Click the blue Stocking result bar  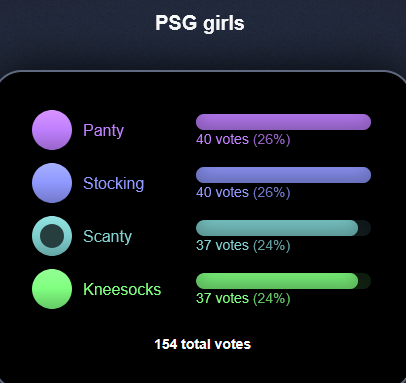tap(283, 175)
